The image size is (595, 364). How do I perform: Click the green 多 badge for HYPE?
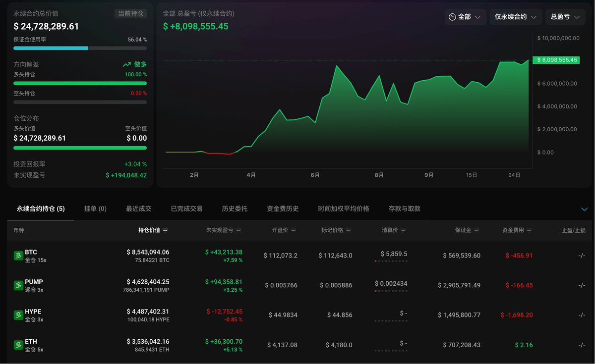18,315
